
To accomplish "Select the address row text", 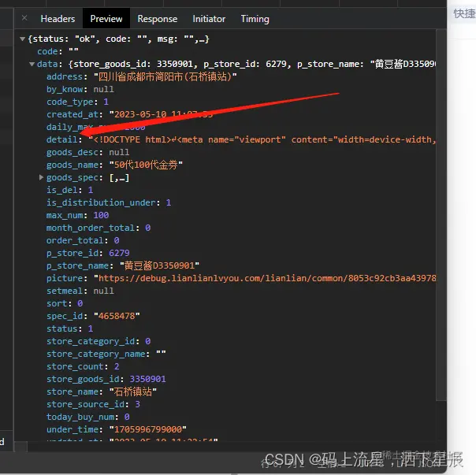I will tap(142, 76).
